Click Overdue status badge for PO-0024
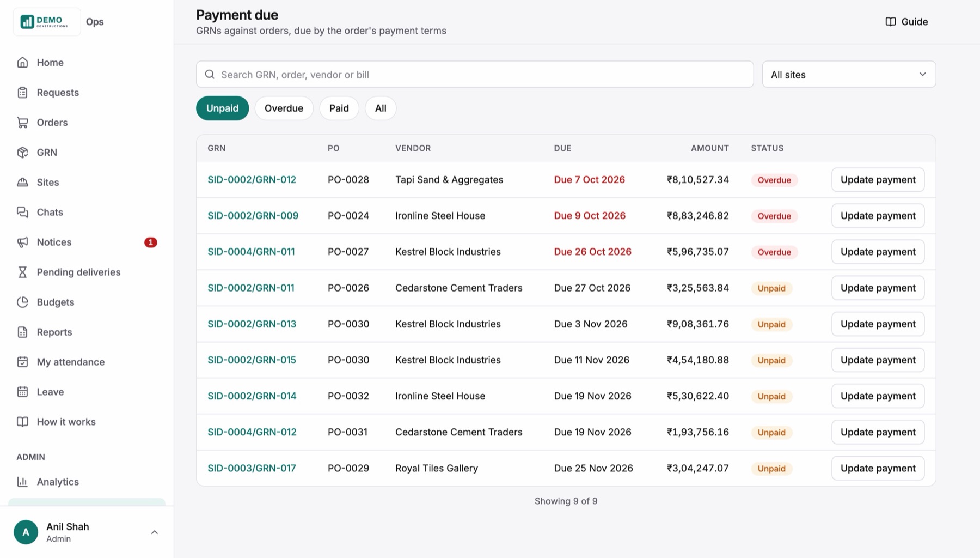Image resolution: width=980 pixels, height=558 pixels. click(x=774, y=216)
